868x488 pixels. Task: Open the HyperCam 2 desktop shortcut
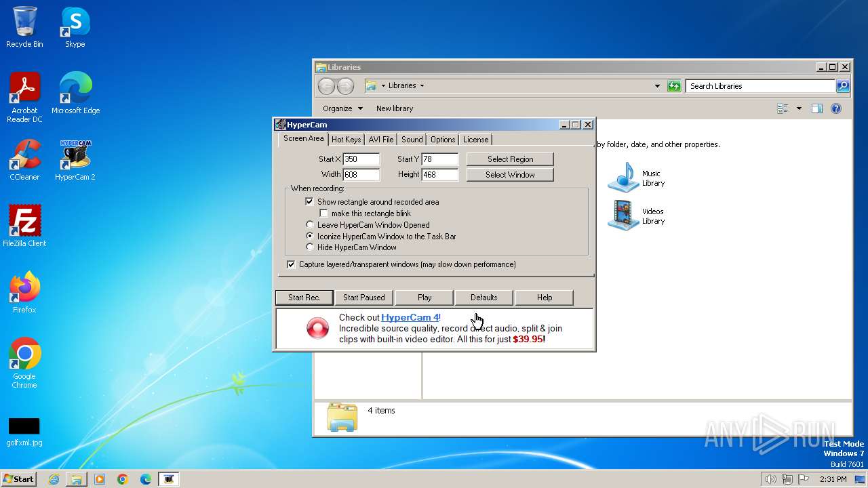(75, 160)
